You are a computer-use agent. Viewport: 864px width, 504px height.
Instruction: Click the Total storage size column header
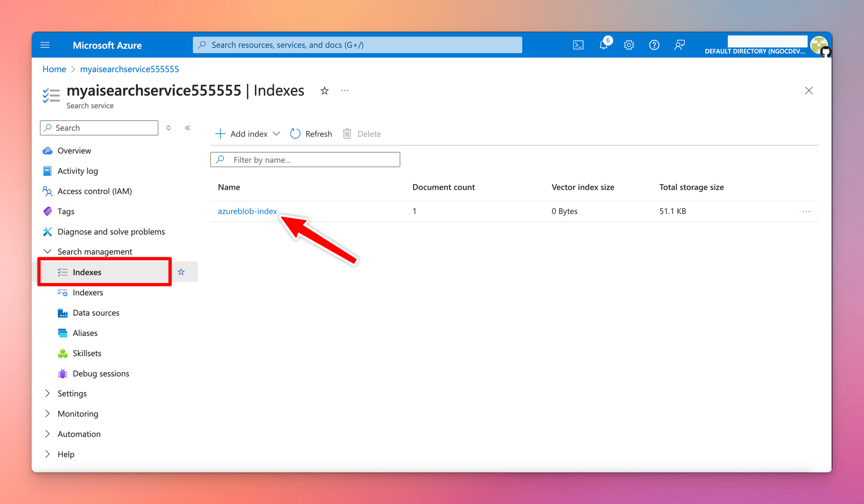coord(691,187)
